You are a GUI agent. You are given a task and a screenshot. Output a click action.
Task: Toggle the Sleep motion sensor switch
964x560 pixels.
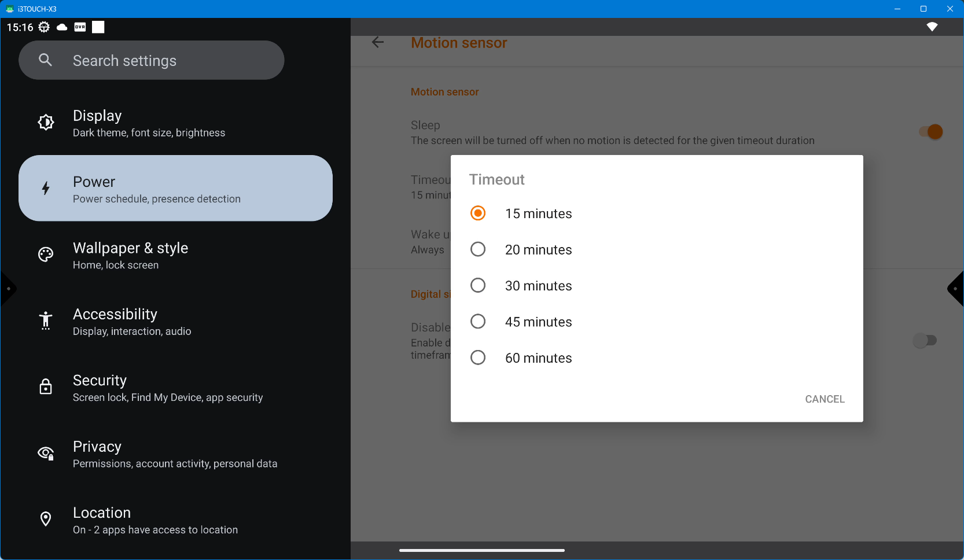(x=930, y=132)
